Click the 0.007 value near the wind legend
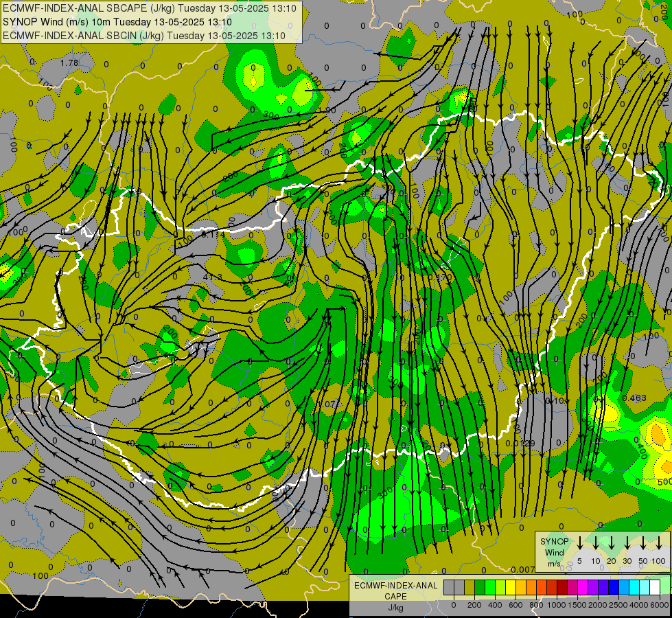This screenshot has height=618, width=672. [523, 569]
